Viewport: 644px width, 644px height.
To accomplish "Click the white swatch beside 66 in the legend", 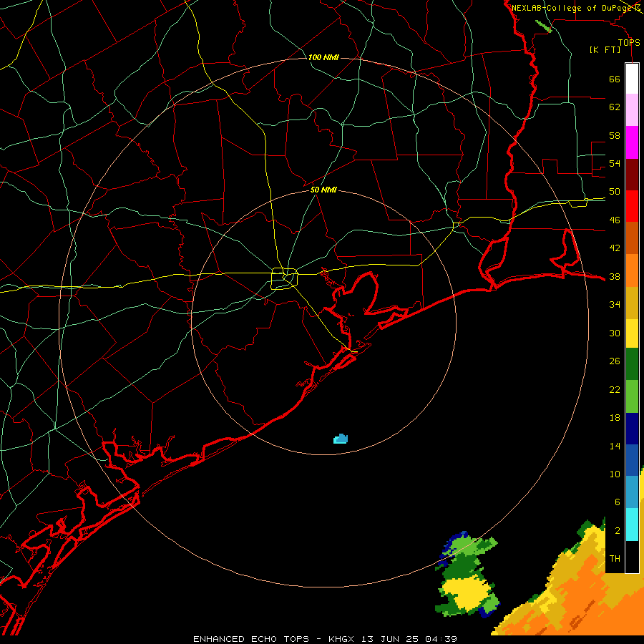I will click(x=632, y=79).
